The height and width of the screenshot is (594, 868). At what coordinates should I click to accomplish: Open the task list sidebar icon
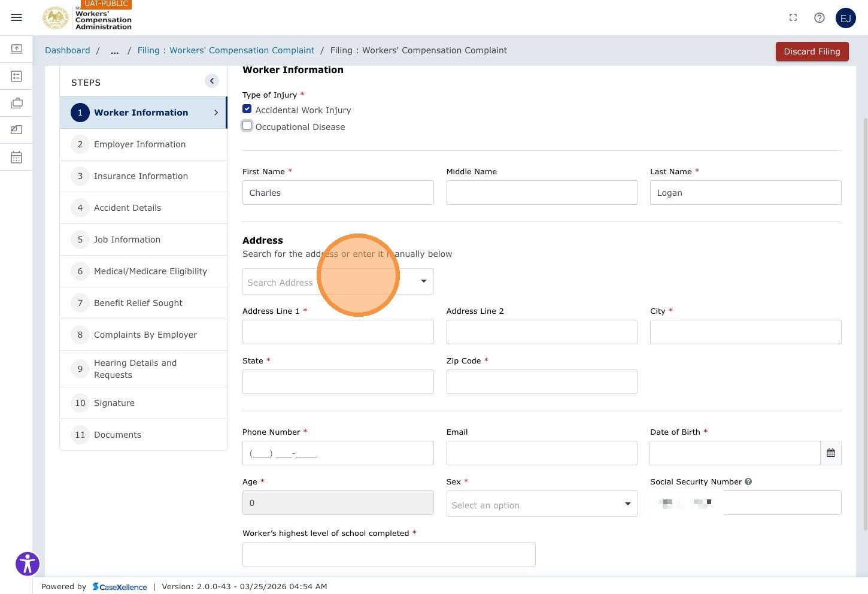(x=17, y=76)
